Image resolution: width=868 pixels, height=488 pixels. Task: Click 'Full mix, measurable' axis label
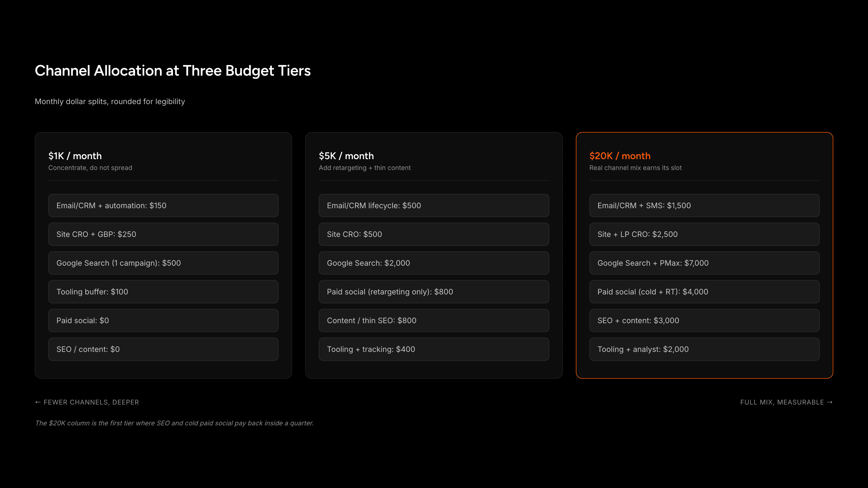click(786, 402)
